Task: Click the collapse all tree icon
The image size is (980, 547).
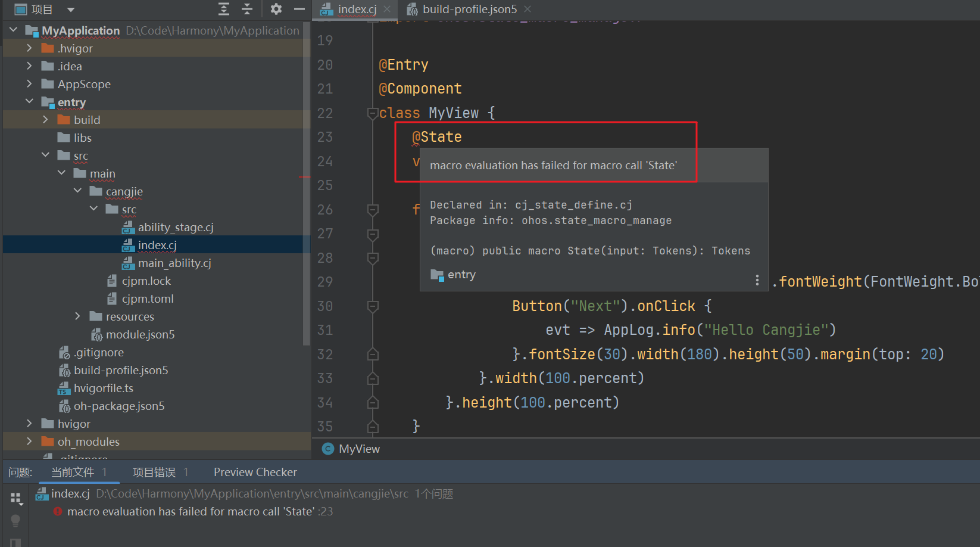Action: (247, 9)
